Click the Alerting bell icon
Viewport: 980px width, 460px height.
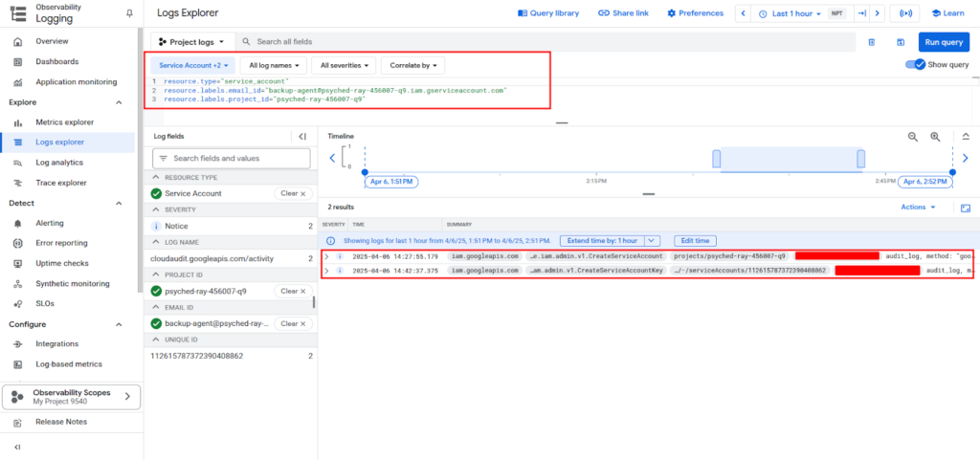pyautogui.click(x=18, y=223)
